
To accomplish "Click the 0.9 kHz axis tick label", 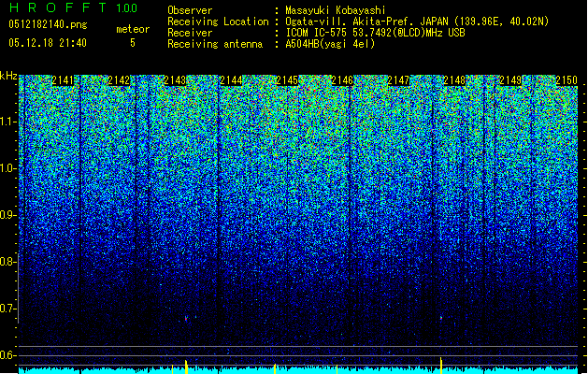I will [8, 215].
